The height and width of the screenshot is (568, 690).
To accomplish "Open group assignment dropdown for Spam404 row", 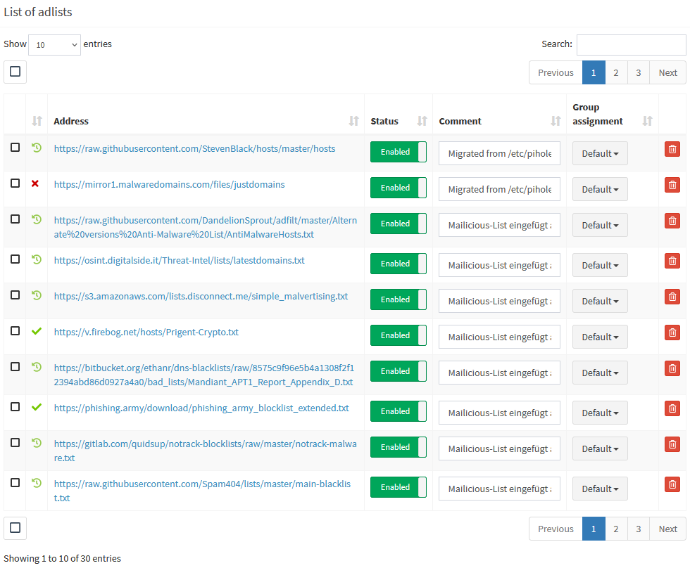I will tap(599, 489).
